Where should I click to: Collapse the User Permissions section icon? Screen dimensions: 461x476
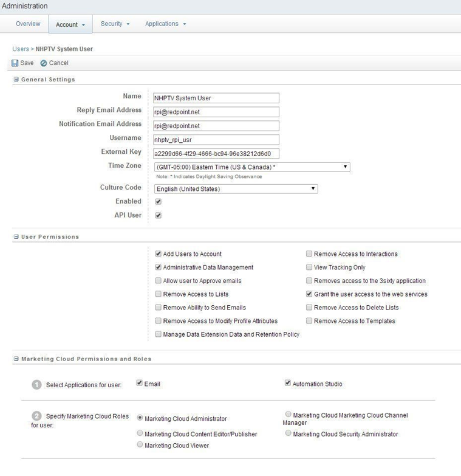[16, 236]
